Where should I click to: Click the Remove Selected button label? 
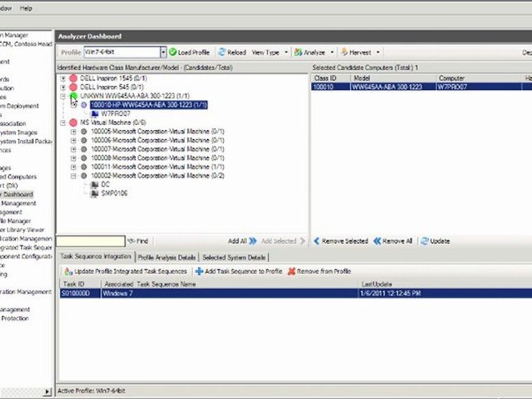345,241
